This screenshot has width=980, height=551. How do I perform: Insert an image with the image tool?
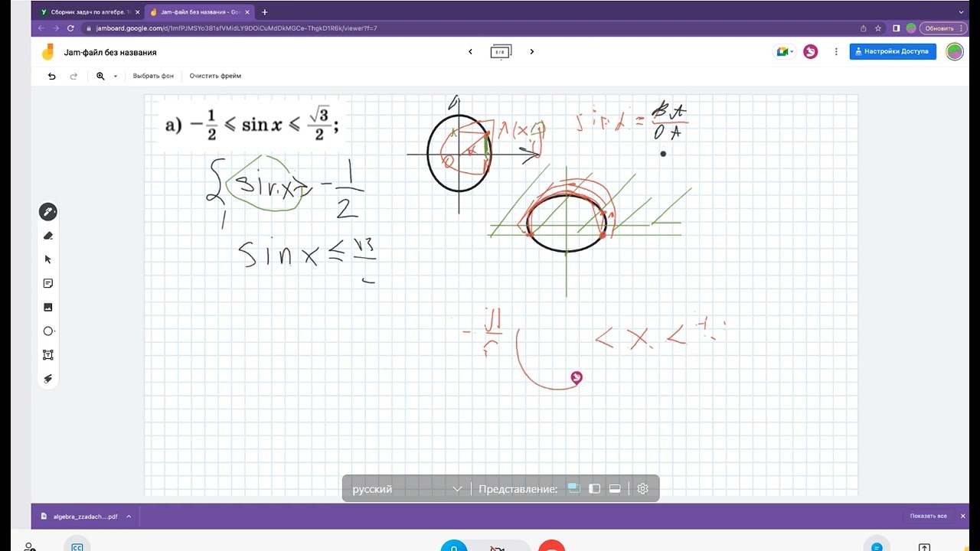pos(48,307)
